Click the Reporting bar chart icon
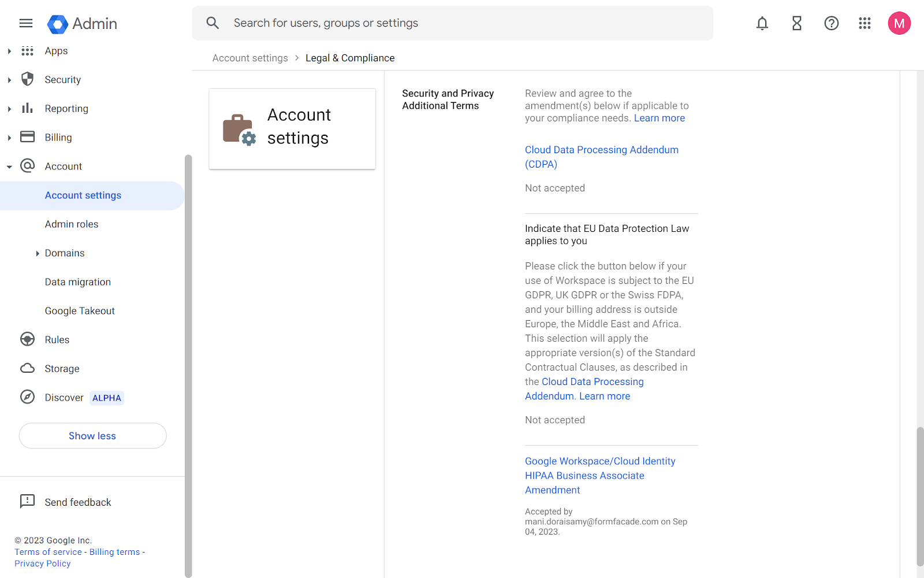 [27, 108]
